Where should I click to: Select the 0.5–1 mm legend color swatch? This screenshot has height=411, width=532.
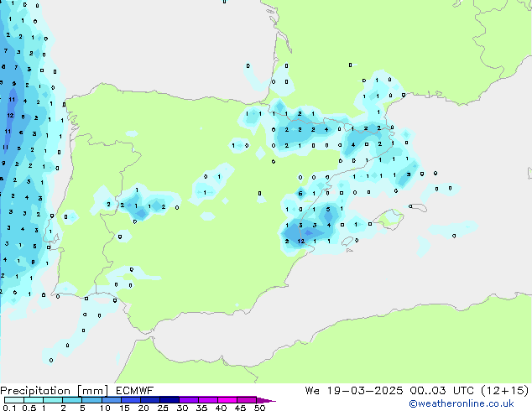pos(34,400)
